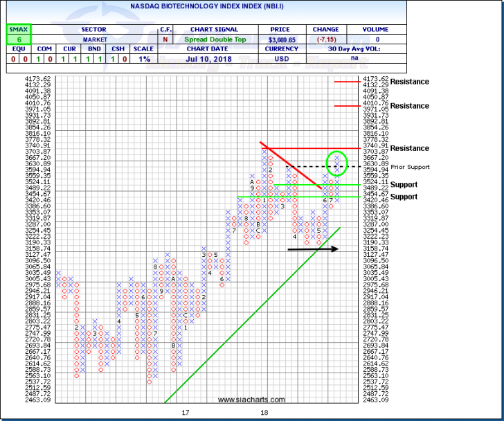The height and width of the screenshot is (421, 504).
Task: Click the C.F. value N
Action: 165,41
